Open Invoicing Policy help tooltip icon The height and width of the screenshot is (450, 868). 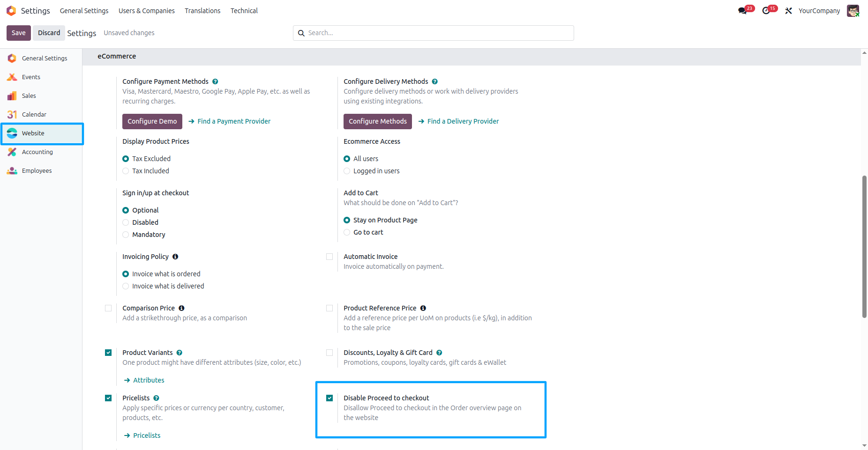point(175,257)
